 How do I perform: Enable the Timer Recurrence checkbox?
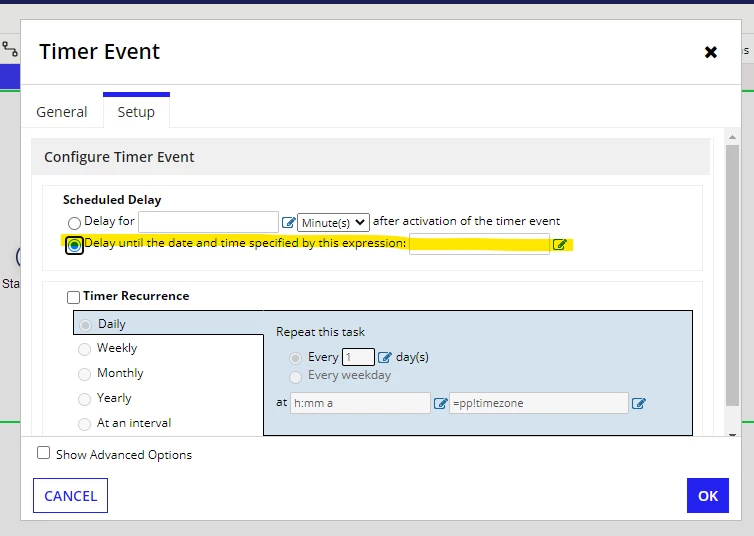point(74,297)
